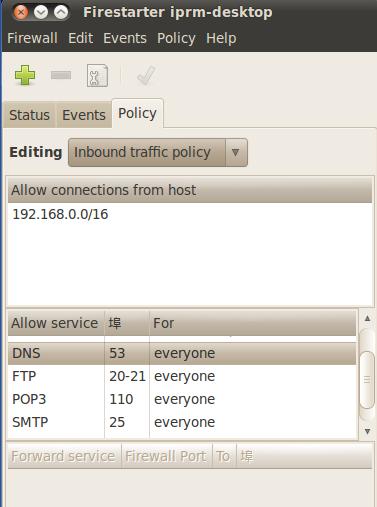Image resolution: width=377 pixels, height=507 pixels.
Task: Select the host 192.168.0.0/16 entry
Action: (60, 214)
